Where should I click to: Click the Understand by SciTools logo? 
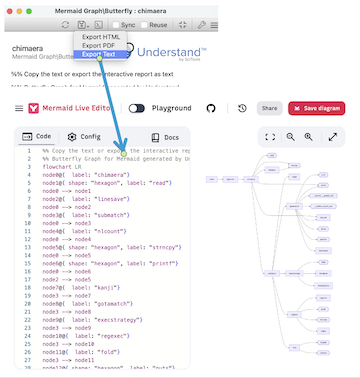167,52
